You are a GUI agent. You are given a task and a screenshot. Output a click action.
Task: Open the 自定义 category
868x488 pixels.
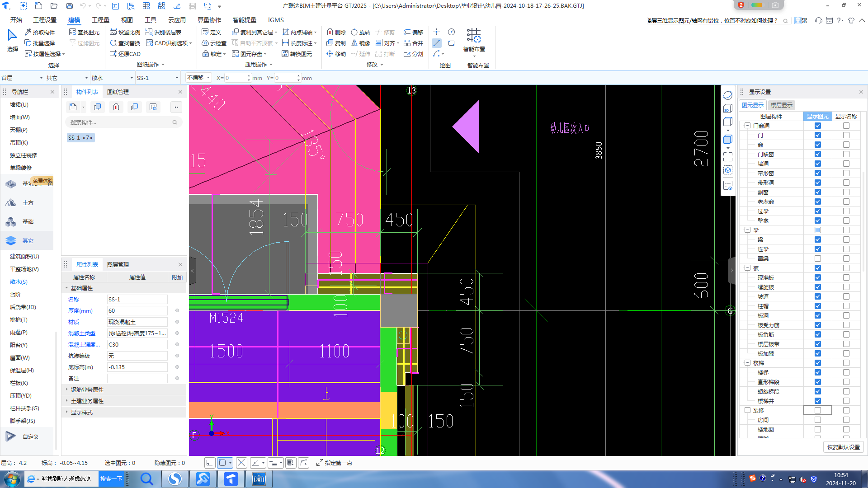27,436
